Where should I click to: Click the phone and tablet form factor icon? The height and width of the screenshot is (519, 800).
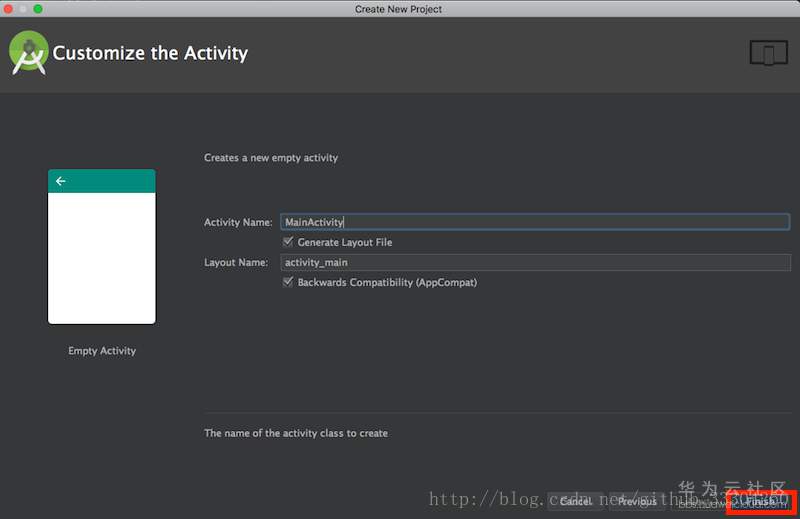point(768,53)
